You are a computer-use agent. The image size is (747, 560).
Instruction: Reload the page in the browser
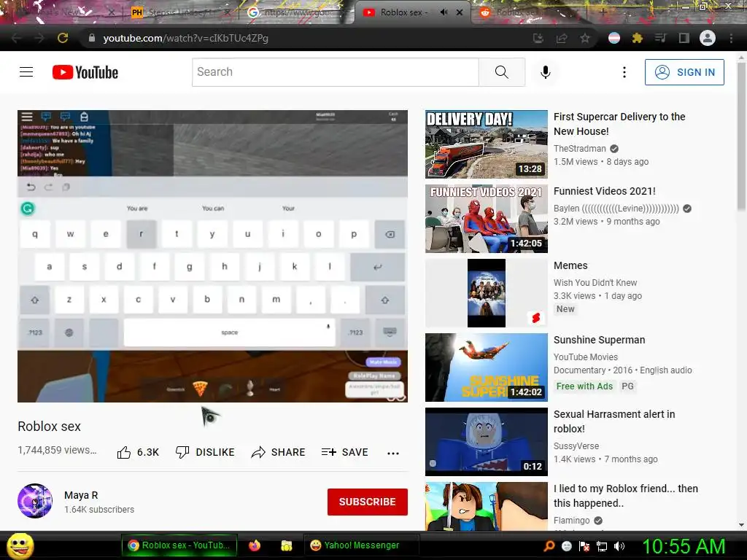[63, 38]
